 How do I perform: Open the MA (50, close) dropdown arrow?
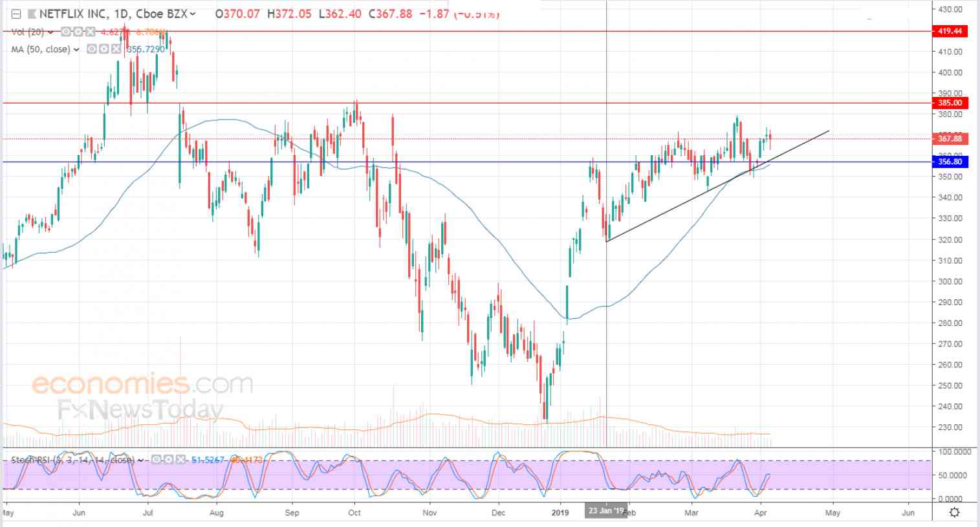[77, 49]
